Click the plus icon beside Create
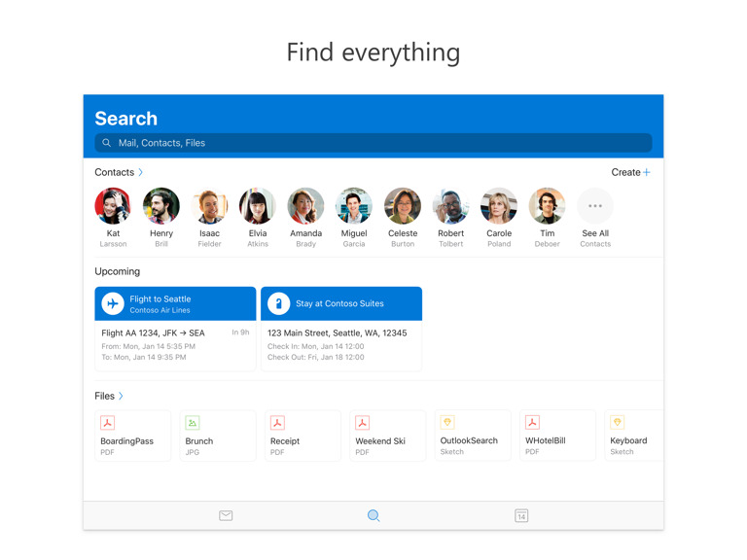Screen dimensions: 747x560 (647, 172)
